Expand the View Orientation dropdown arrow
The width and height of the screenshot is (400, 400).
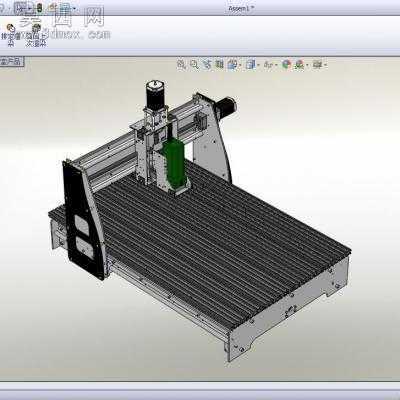coord(239,65)
